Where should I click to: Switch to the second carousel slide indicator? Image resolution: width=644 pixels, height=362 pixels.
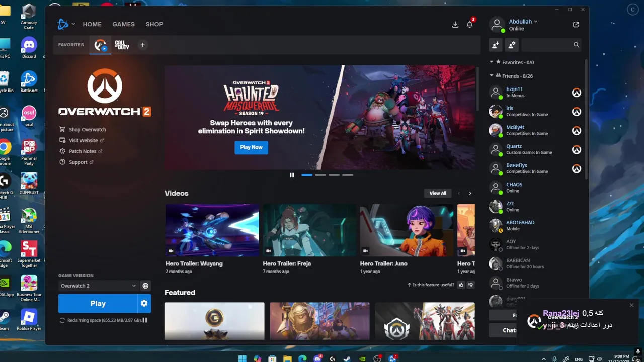[x=320, y=175]
